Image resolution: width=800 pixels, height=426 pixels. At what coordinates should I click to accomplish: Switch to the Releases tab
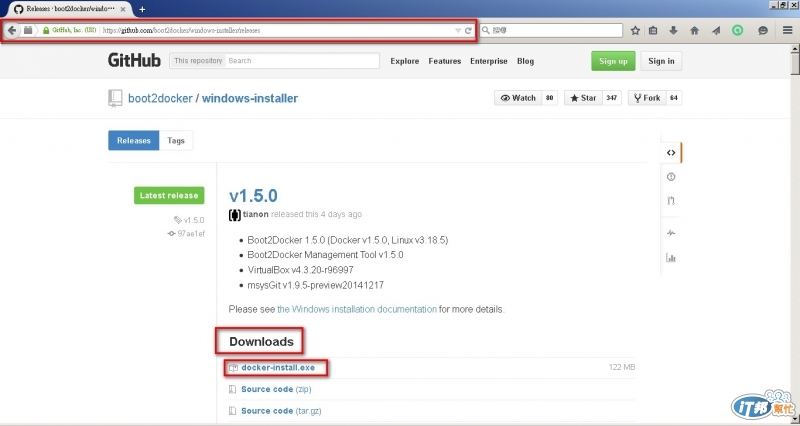coord(134,141)
